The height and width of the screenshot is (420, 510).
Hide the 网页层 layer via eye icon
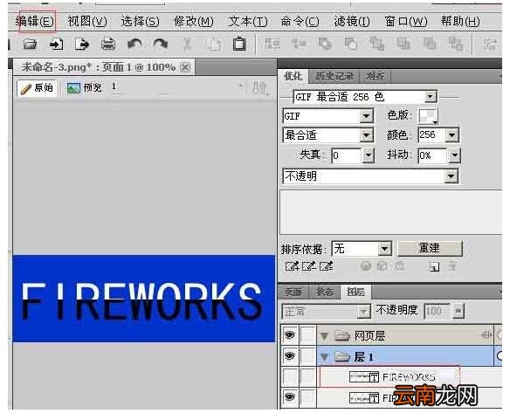[289, 334]
